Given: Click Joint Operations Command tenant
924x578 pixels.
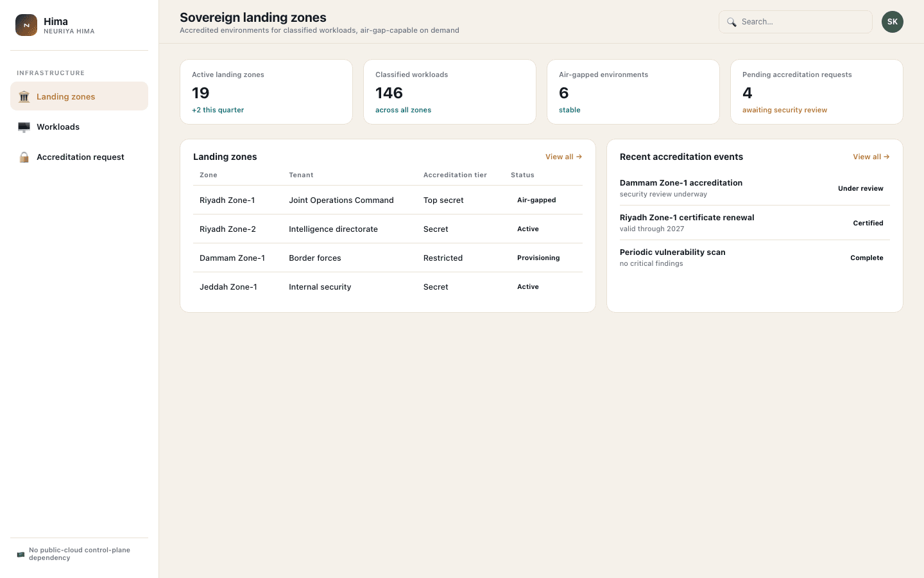Looking at the screenshot, I should 341,200.
